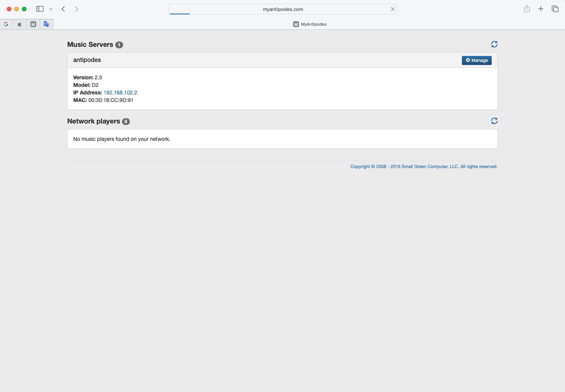Switch to the Google Translate pinned tab

(46, 24)
